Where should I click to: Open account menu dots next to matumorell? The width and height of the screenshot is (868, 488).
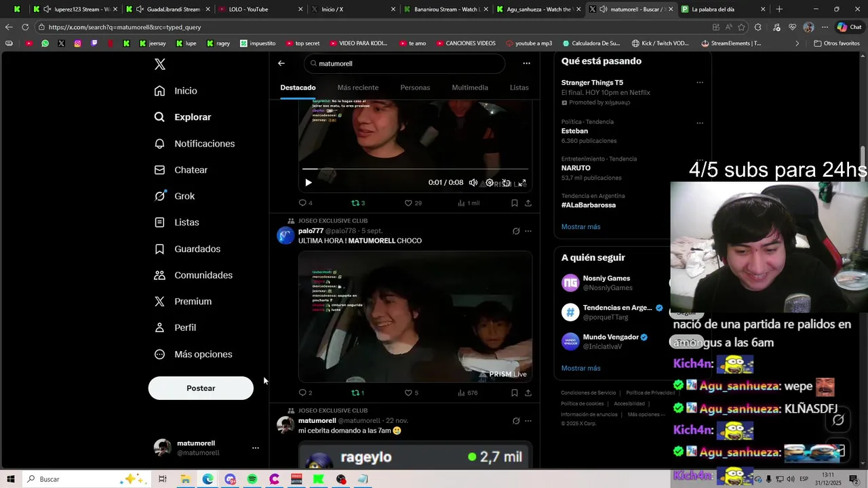coord(256,448)
